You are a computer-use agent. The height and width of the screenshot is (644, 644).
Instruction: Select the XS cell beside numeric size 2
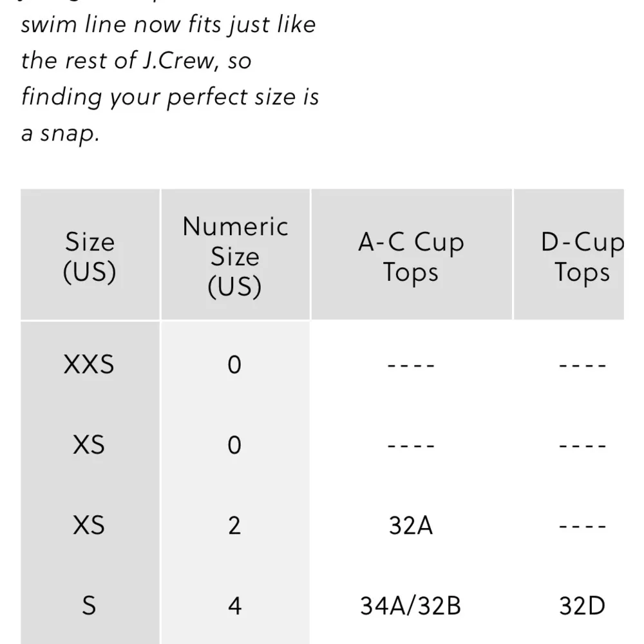point(90,526)
